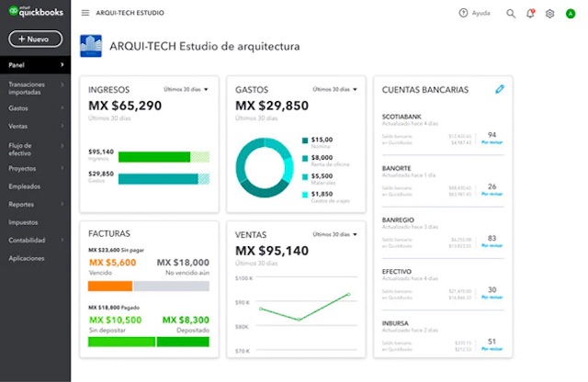The image size is (588, 382).
Task: Open Ventas in the sidebar
Action: click(x=18, y=126)
